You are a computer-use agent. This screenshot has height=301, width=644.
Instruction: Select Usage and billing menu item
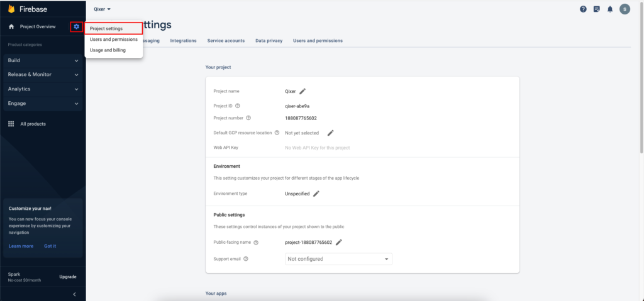coord(114,50)
